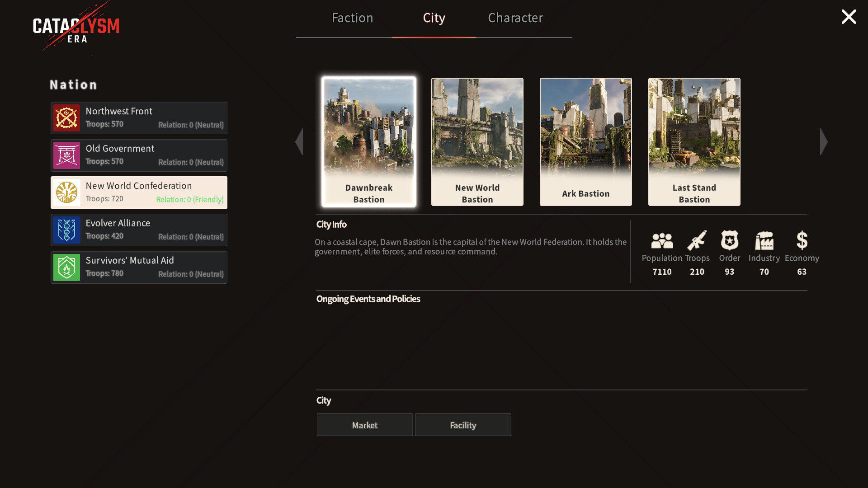Viewport: 868px width, 488px height.
Task: Click the Troops value 210
Action: 697,272
